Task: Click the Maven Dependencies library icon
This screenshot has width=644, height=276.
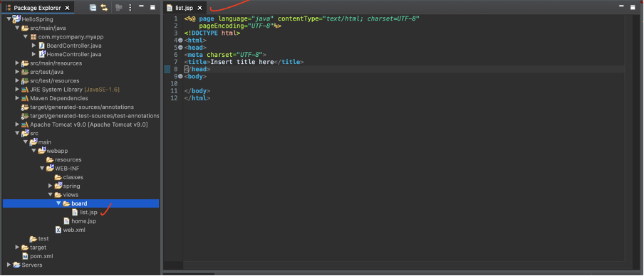Action: (25, 98)
